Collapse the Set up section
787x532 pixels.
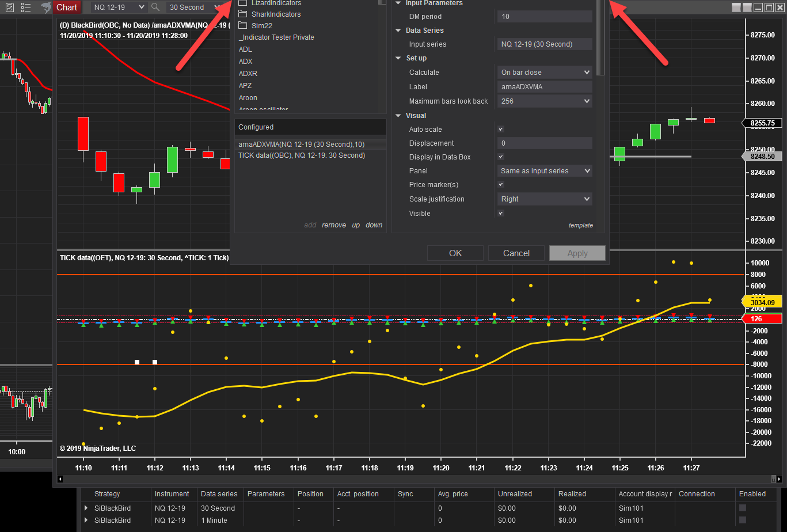point(398,58)
